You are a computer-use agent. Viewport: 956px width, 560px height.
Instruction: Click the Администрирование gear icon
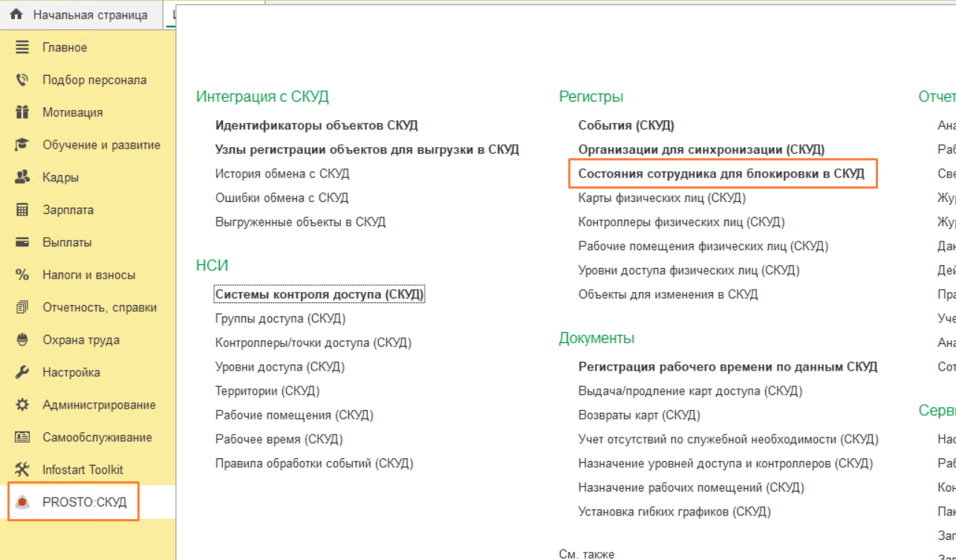pyautogui.click(x=22, y=405)
